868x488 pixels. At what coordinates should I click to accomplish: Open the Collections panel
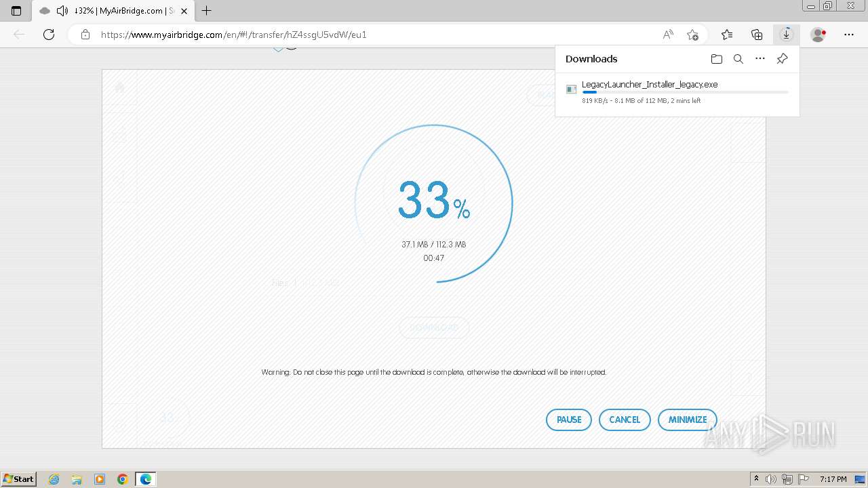757,35
